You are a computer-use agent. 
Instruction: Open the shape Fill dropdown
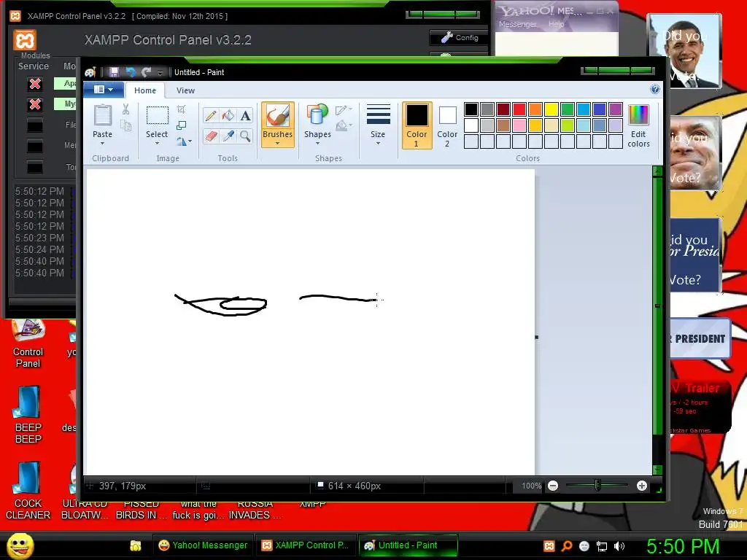(x=344, y=125)
